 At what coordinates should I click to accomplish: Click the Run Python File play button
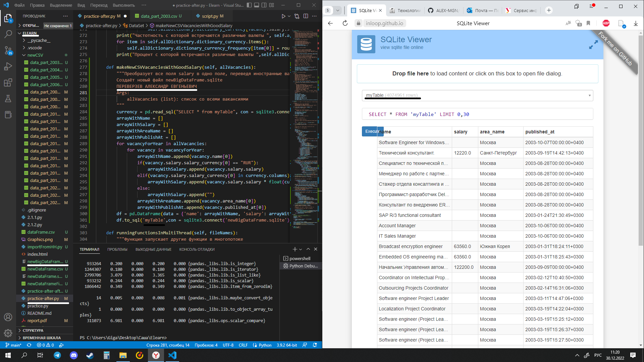tap(283, 16)
